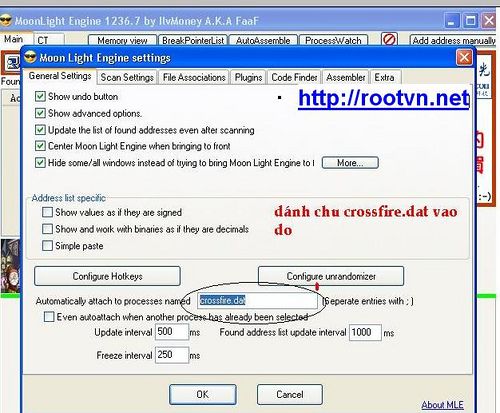Close the Moon Light Engine settings dialog
The width and height of the screenshot is (500, 413).
(464, 58)
